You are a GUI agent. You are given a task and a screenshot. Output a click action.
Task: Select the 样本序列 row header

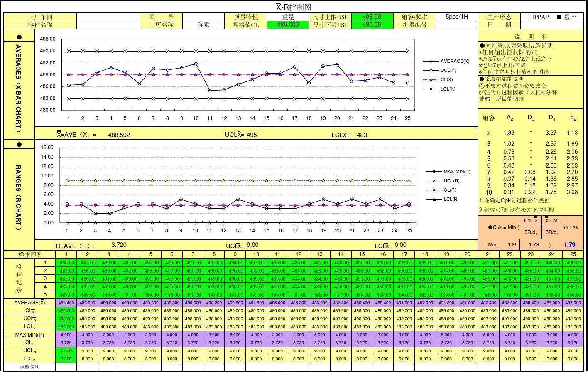[30, 254]
